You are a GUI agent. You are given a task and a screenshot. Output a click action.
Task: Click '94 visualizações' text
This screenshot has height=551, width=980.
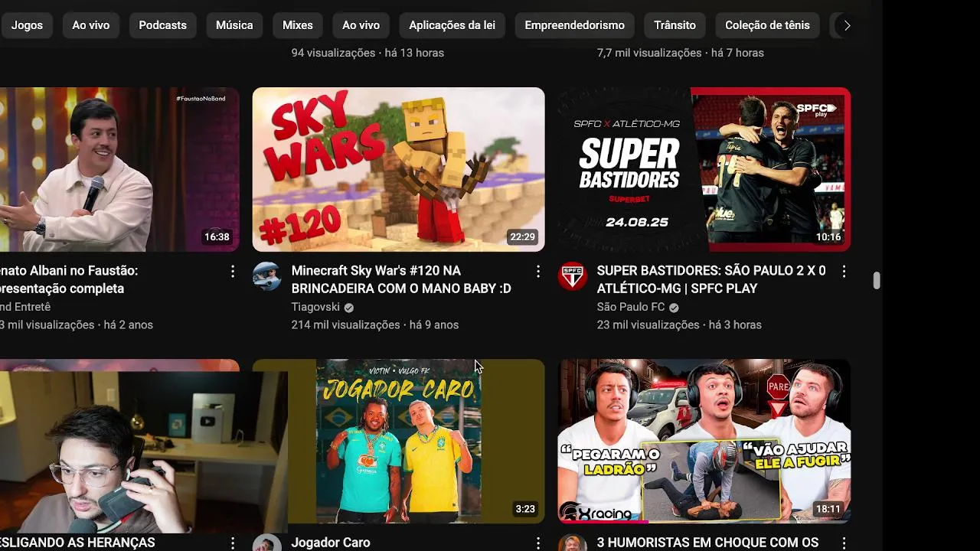point(333,53)
